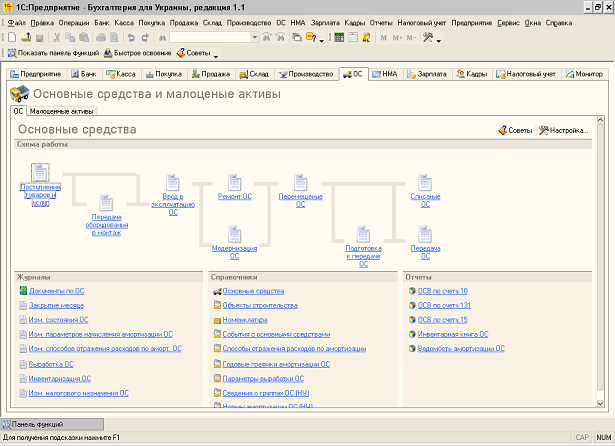The height and width of the screenshot is (446, 615).
Task: Expand the tools hammer dropdown arrow
Action: pyautogui.click(x=439, y=40)
